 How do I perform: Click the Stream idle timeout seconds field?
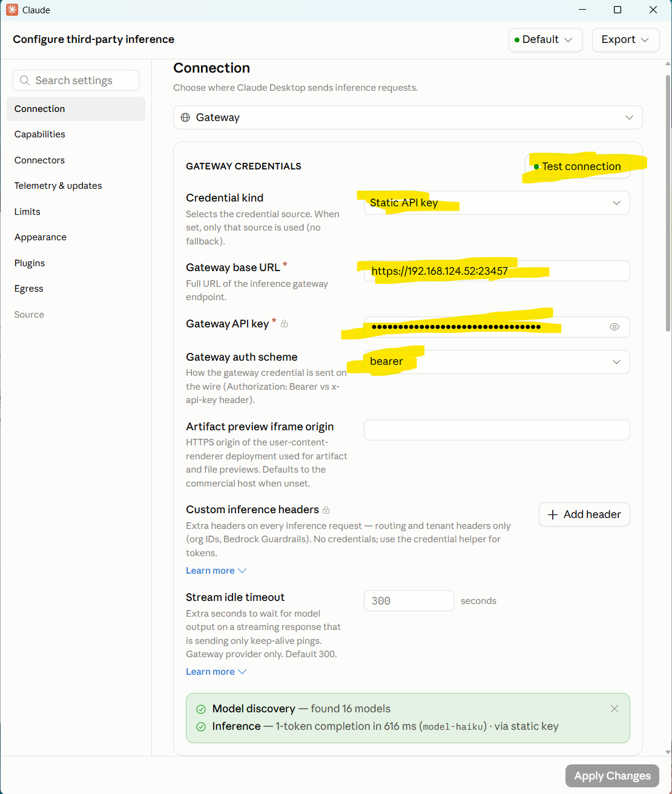[409, 601]
